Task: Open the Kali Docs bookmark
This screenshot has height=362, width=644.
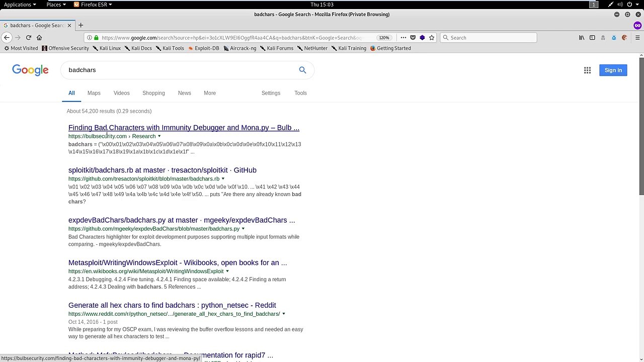Action: (138, 48)
